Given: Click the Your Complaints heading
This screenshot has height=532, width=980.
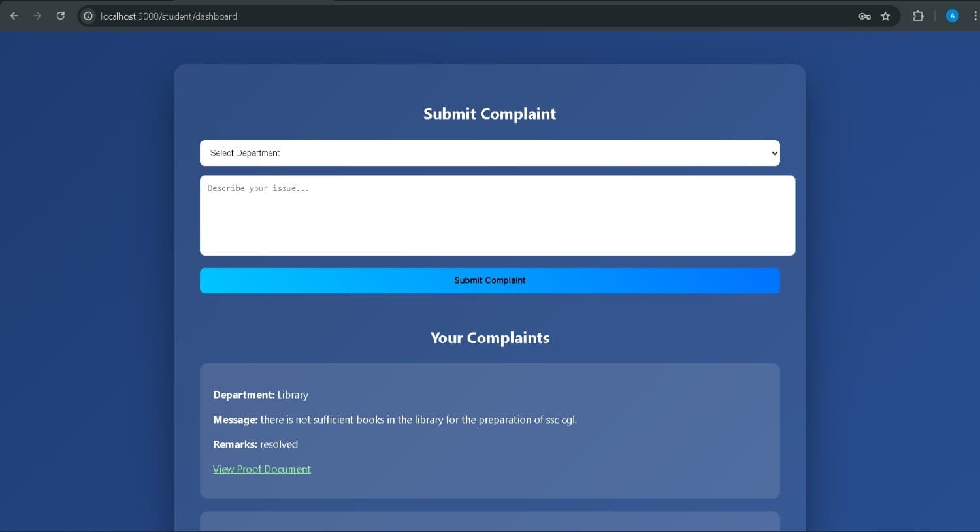Looking at the screenshot, I should pyautogui.click(x=489, y=337).
